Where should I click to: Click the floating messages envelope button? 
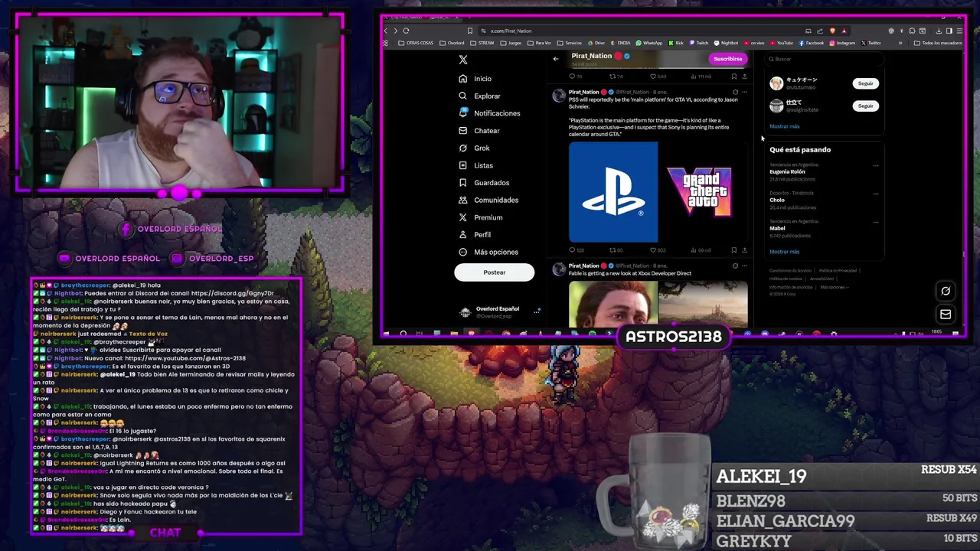point(946,315)
